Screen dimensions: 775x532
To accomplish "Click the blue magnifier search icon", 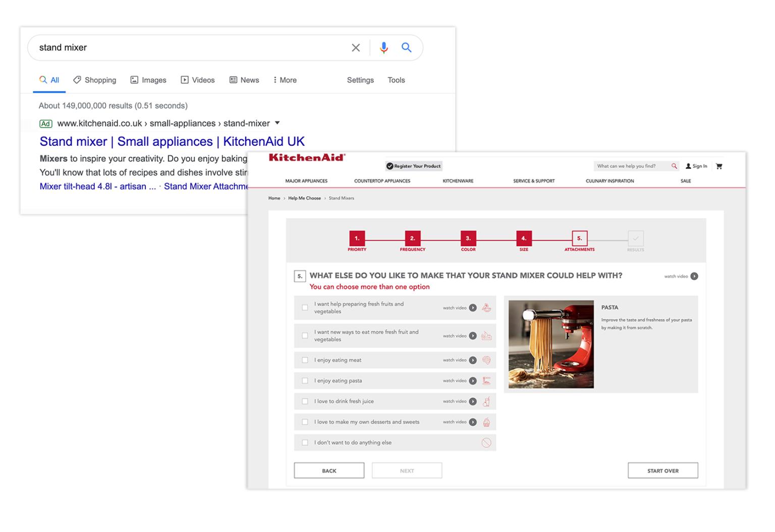I will pyautogui.click(x=406, y=47).
